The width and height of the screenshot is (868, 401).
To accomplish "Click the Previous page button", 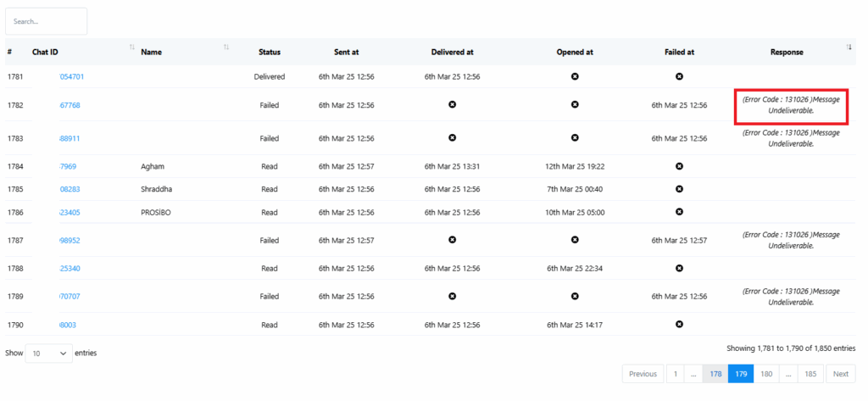I will [643, 374].
